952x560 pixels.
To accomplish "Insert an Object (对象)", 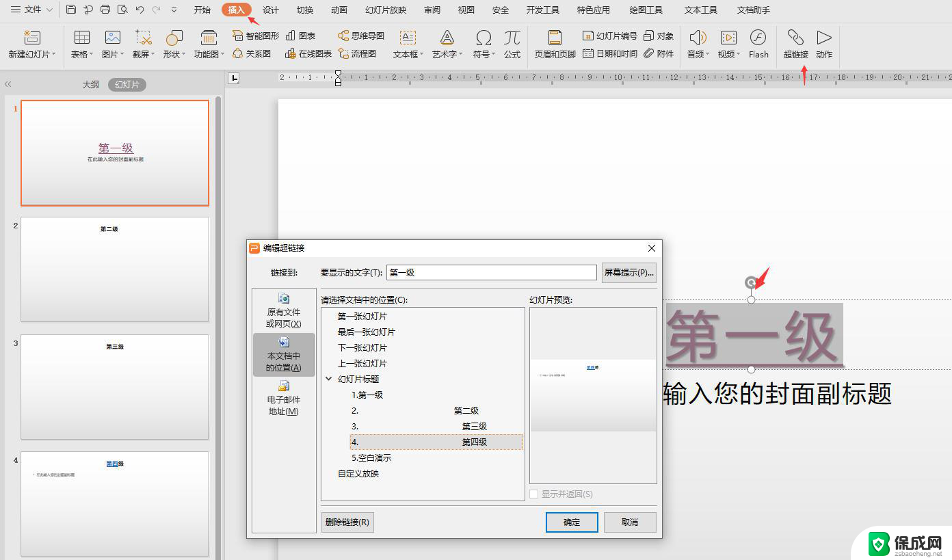I will coord(659,36).
